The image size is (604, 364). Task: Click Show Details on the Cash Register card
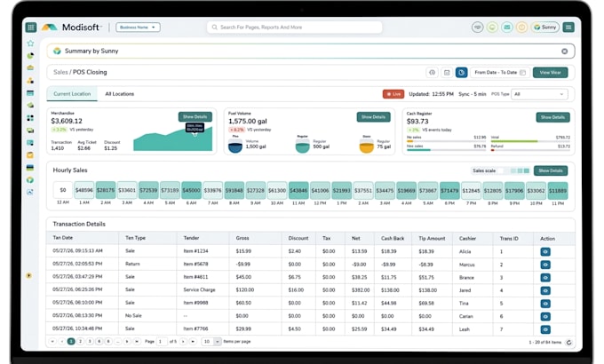pyautogui.click(x=552, y=117)
